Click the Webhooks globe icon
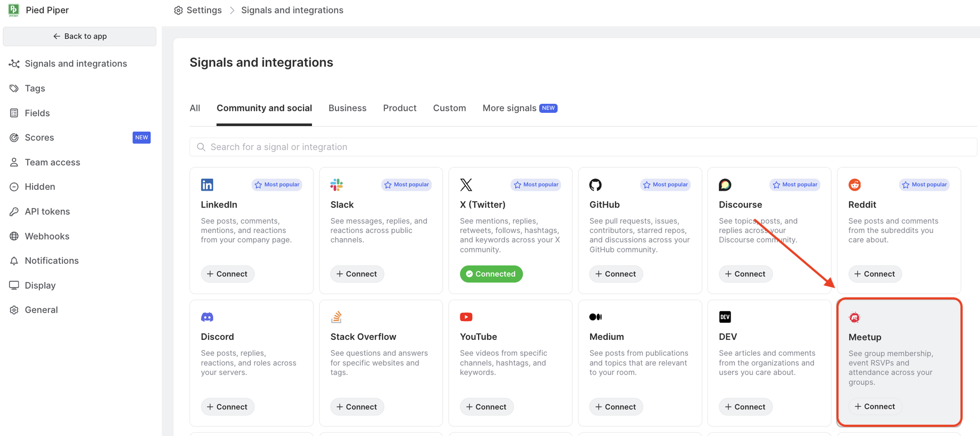 [14, 236]
